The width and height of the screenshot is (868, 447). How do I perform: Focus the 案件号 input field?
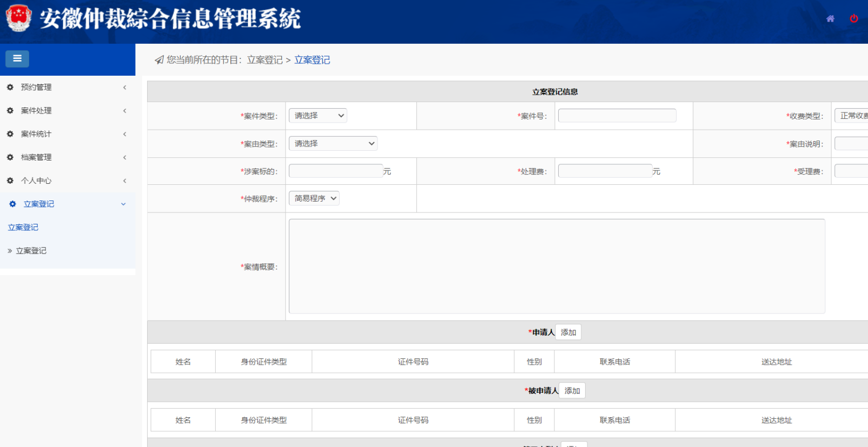617,116
